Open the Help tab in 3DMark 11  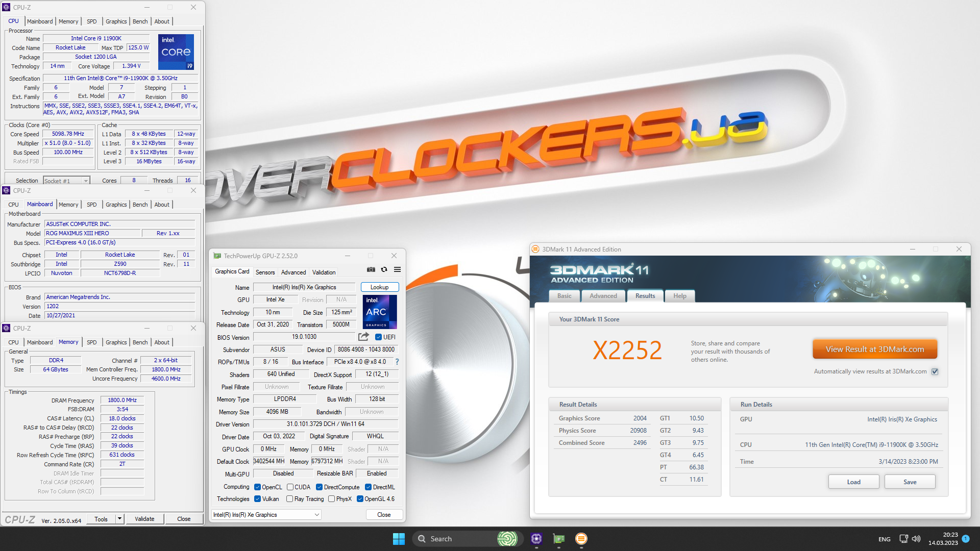click(680, 296)
